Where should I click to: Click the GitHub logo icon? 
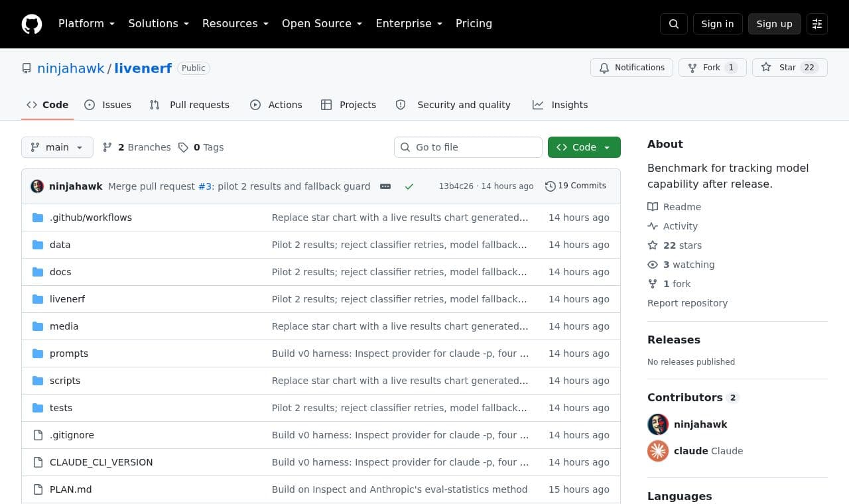coord(32,24)
